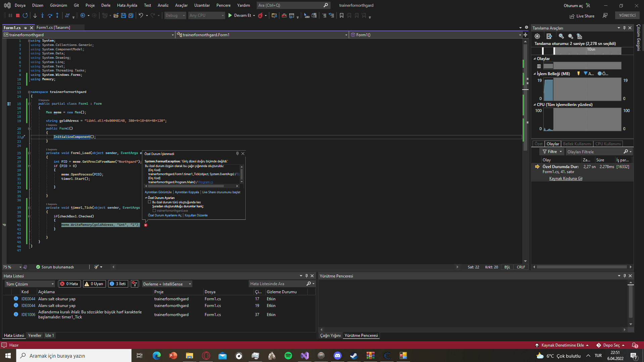Click the diagnostic timeline ruler at 10sn
The width and height of the screenshot is (644, 362).
(591, 49)
